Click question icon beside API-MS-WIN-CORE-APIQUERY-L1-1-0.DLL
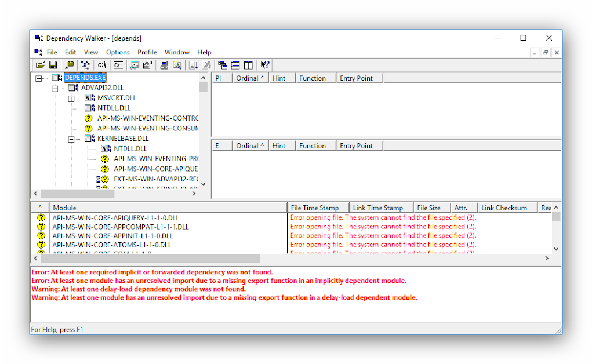The width and height of the screenshot is (592, 364). [x=41, y=218]
